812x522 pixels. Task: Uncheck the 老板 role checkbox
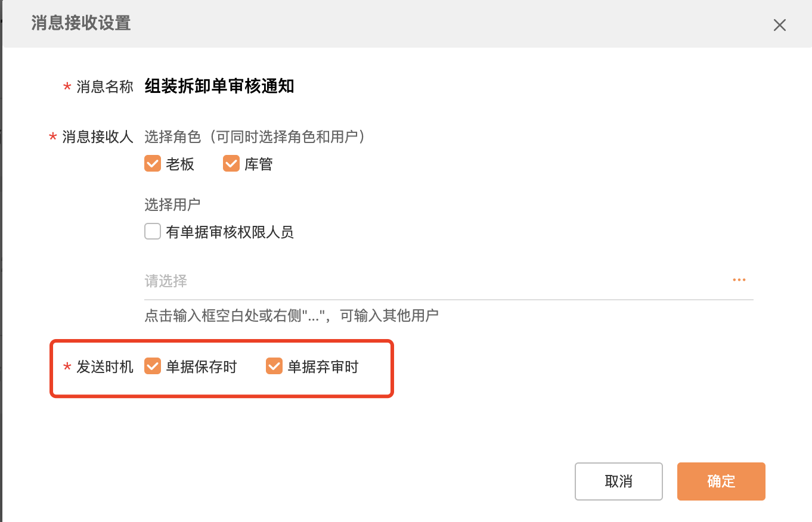(153, 163)
